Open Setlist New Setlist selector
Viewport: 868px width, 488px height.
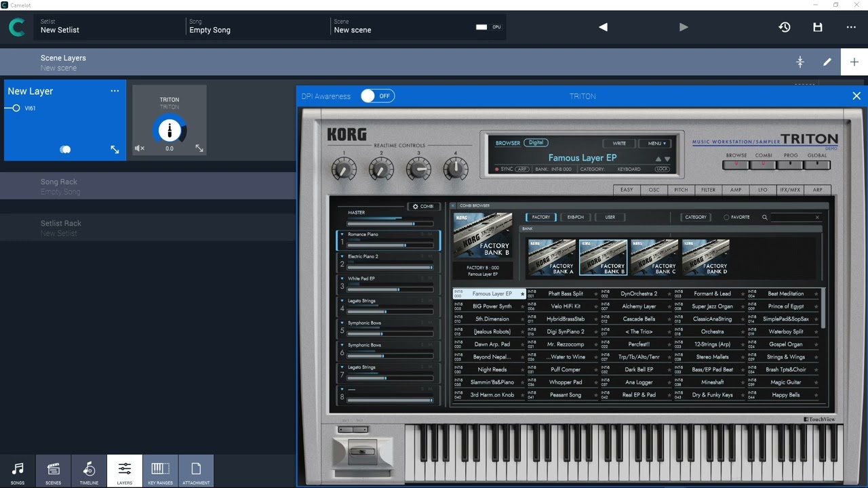pos(108,27)
